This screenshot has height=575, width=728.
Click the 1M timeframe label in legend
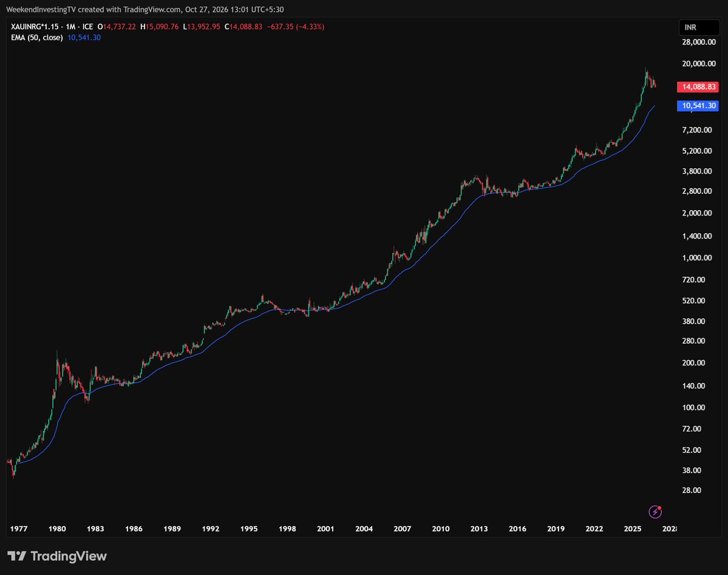(70, 27)
